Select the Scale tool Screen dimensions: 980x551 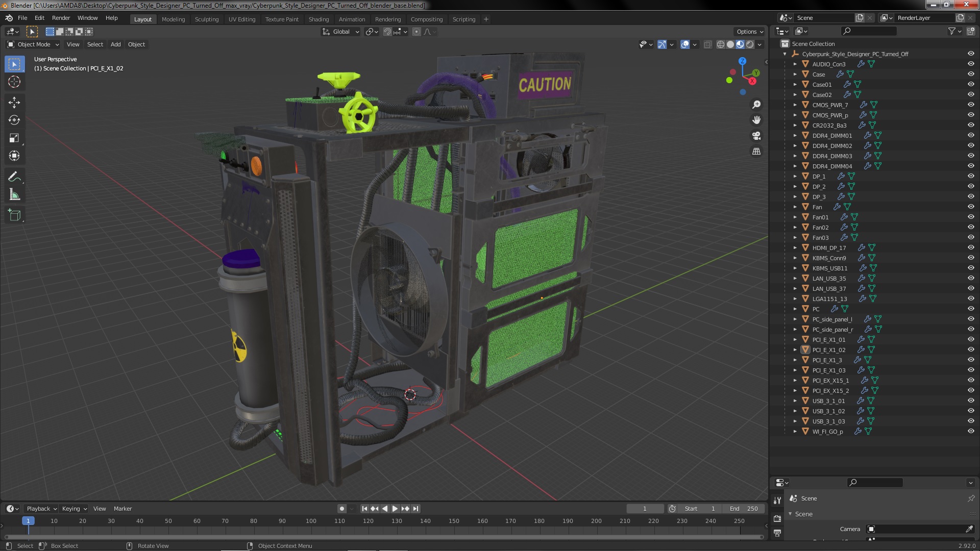(x=14, y=138)
